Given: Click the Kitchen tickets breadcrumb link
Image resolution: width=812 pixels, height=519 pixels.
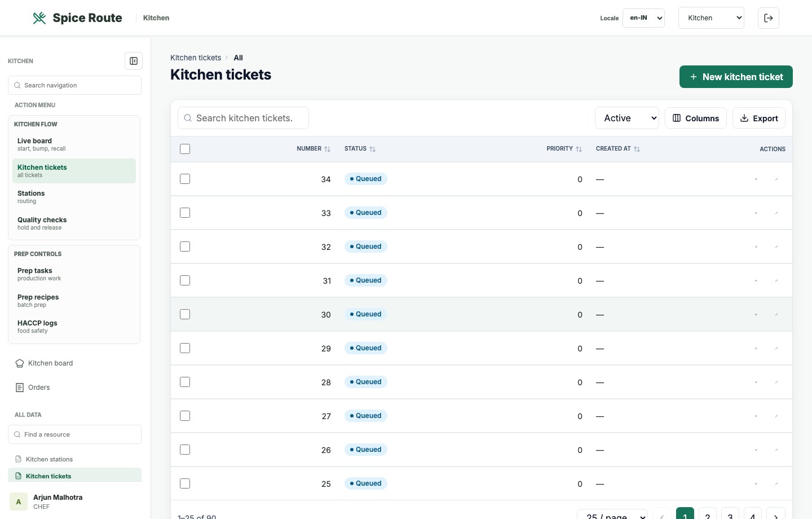Looking at the screenshot, I should point(196,58).
